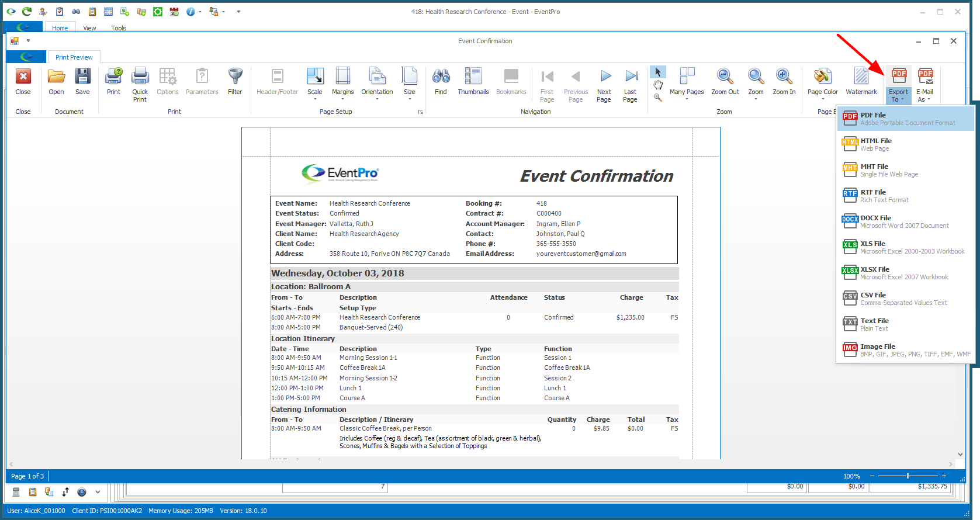The width and height of the screenshot is (980, 520).
Task: Click the booking number 418 value
Action: 542,203
